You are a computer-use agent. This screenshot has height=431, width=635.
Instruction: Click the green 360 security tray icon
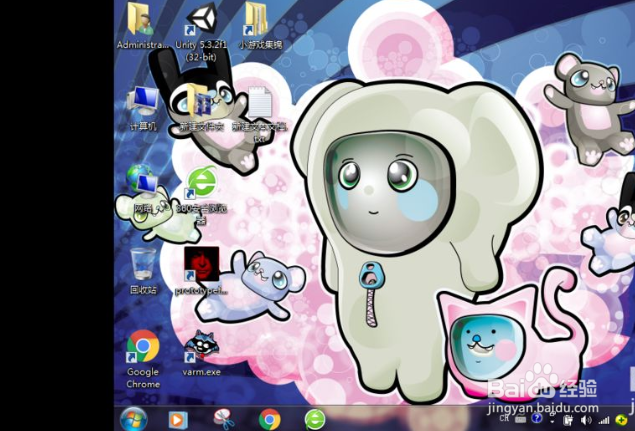tap(621, 420)
